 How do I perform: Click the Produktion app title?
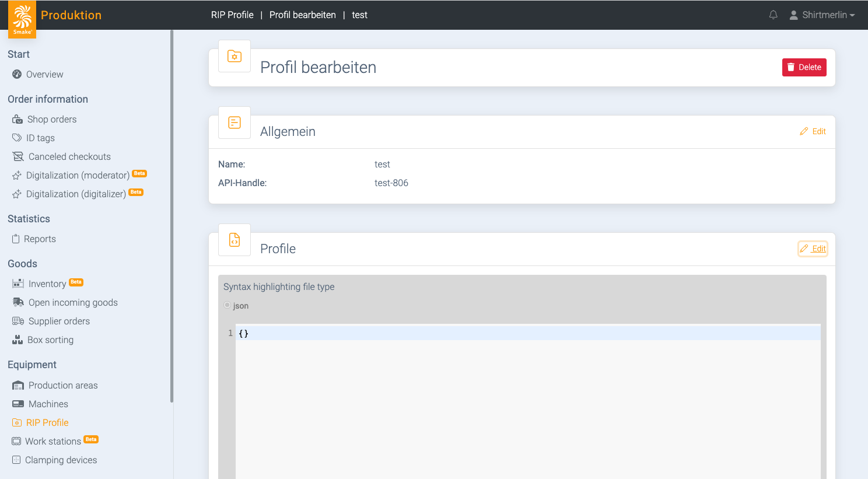(x=71, y=15)
